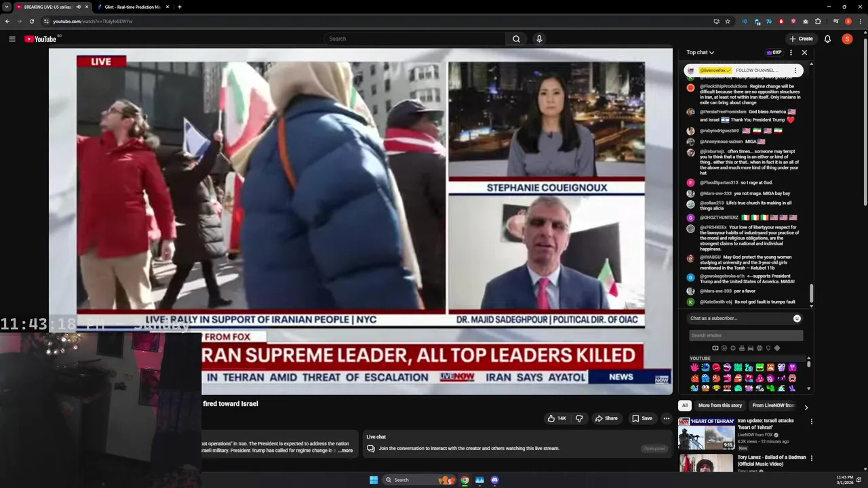This screenshot has width=868, height=488.
Task: Open more actions ellipsis under video
Action: click(667, 418)
